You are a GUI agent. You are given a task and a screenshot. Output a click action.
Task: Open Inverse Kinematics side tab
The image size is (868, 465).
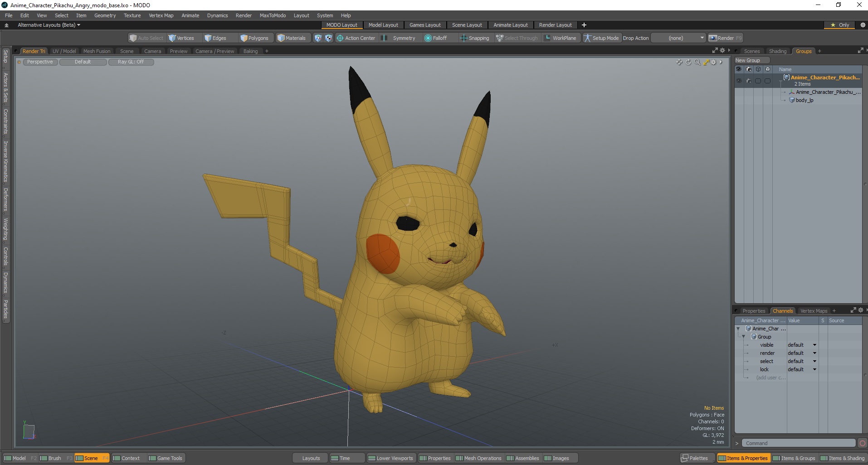pos(5,161)
